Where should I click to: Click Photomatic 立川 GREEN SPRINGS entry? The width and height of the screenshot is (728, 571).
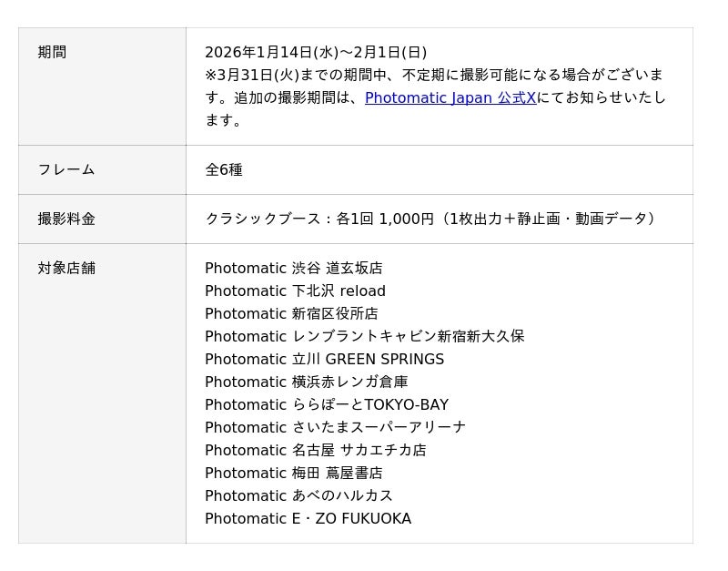[324, 359]
